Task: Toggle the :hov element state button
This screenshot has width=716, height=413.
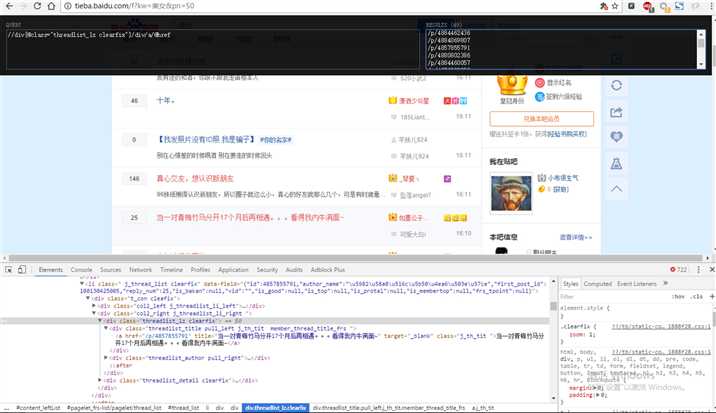Action: 679,297
